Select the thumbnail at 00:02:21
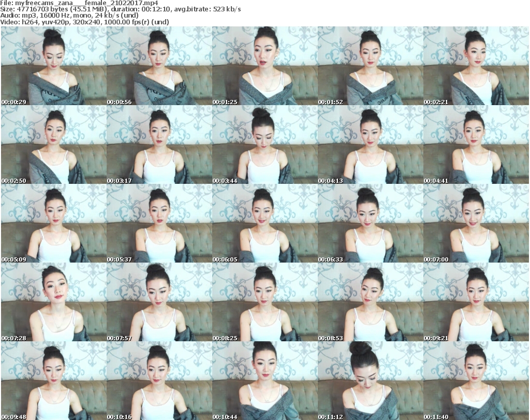The height and width of the screenshot is (420, 530). point(476,66)
